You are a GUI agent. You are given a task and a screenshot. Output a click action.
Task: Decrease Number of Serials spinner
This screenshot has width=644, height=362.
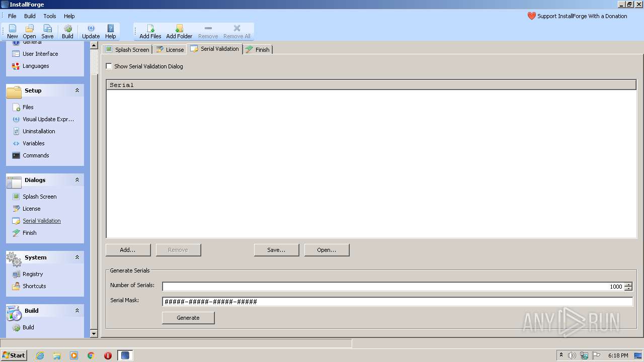[628, 289]
